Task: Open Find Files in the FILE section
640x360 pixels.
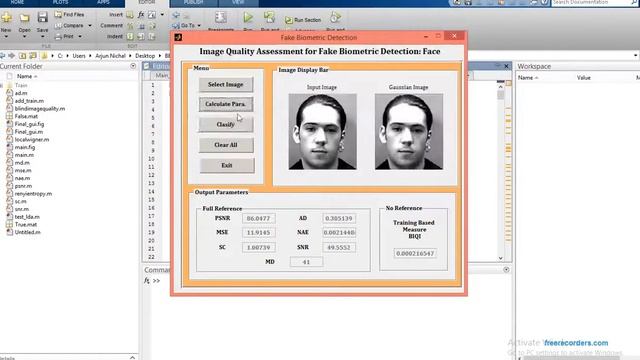Action: [x=69, y=14]
